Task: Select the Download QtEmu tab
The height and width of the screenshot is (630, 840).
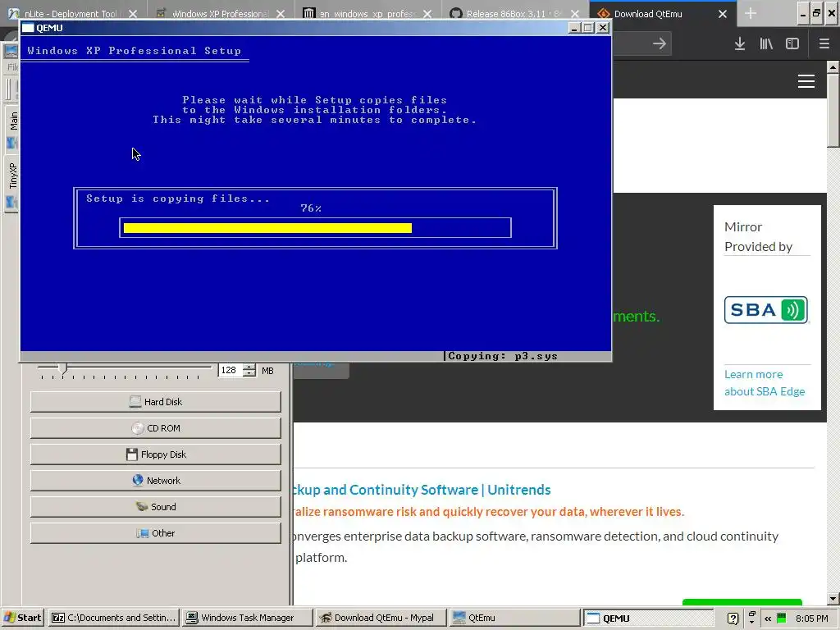Action: point(648,14)
